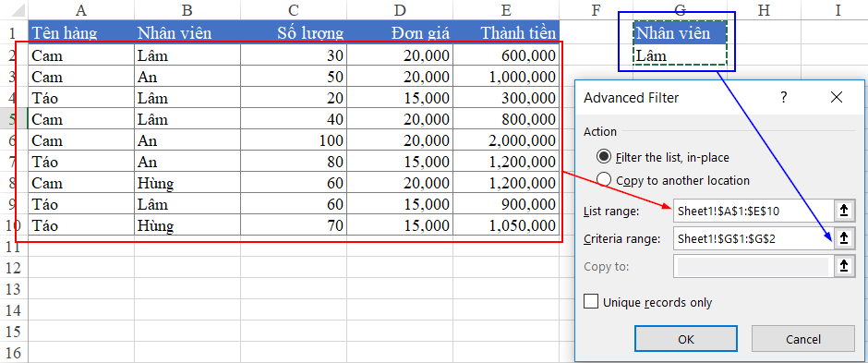Click the List range collapse dialog icon
This screenshot has width=868, height=363.
click(844, 211)
